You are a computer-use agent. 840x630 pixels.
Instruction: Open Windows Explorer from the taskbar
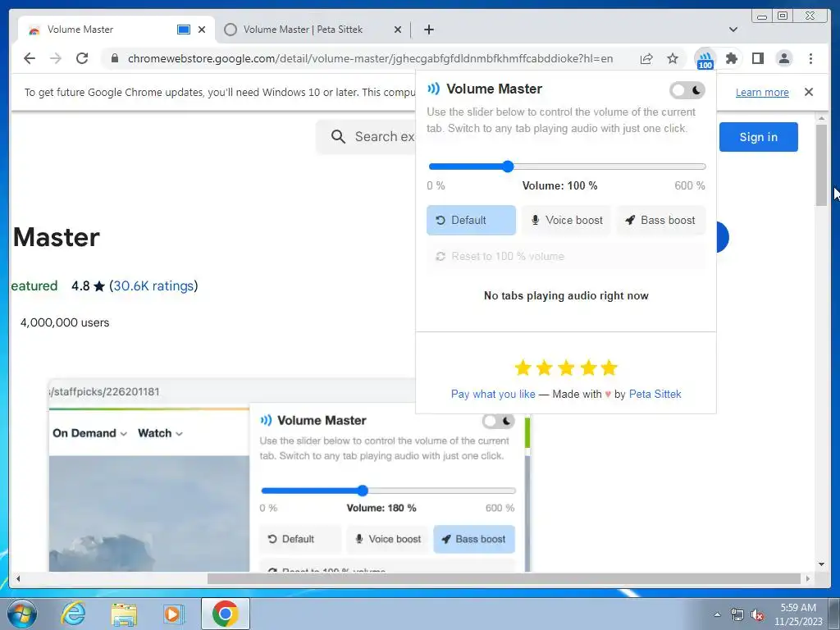coord(124,614)
